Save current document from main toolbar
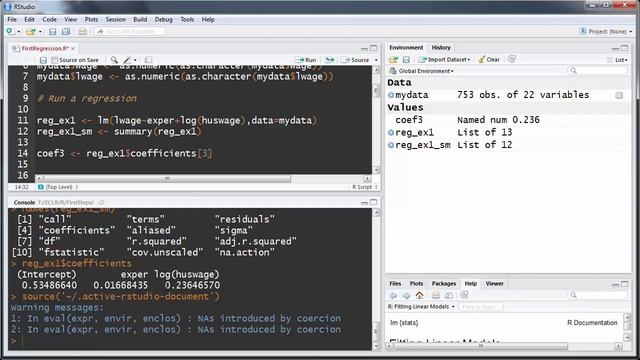This screenshot has width=640, height=360. [52, 31]
